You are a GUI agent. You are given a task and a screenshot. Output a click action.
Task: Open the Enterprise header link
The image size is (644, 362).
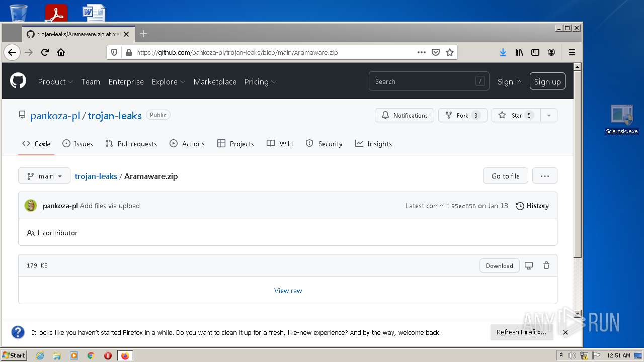click(x=126, y=81)
